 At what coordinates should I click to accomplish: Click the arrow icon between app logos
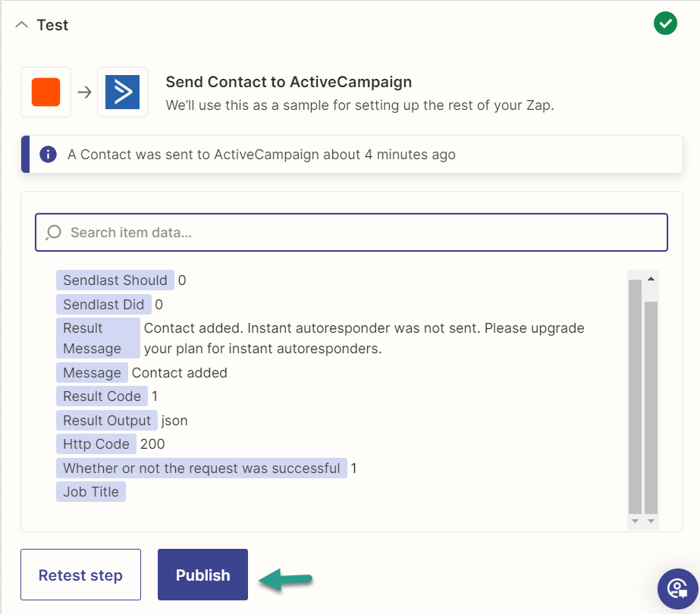tap(84, 92)
